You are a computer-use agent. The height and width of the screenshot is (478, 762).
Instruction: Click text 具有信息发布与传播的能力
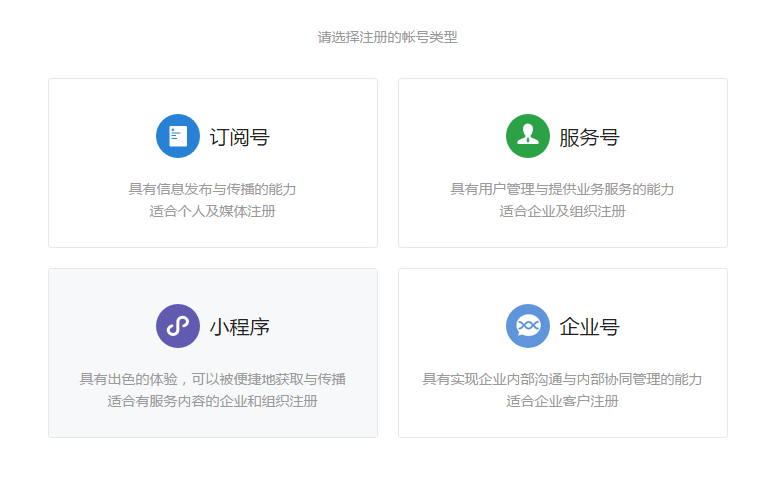coord(212,189)
